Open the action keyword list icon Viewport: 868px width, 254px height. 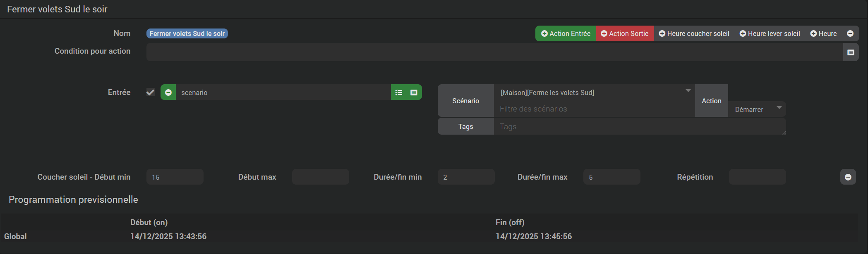coord(399,92)
